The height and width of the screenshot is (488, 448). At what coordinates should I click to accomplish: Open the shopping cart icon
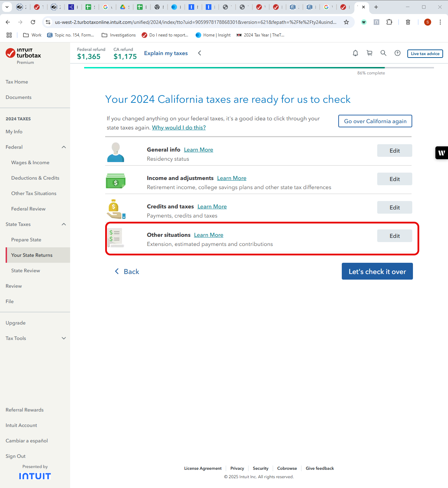[x=369, y=53]
